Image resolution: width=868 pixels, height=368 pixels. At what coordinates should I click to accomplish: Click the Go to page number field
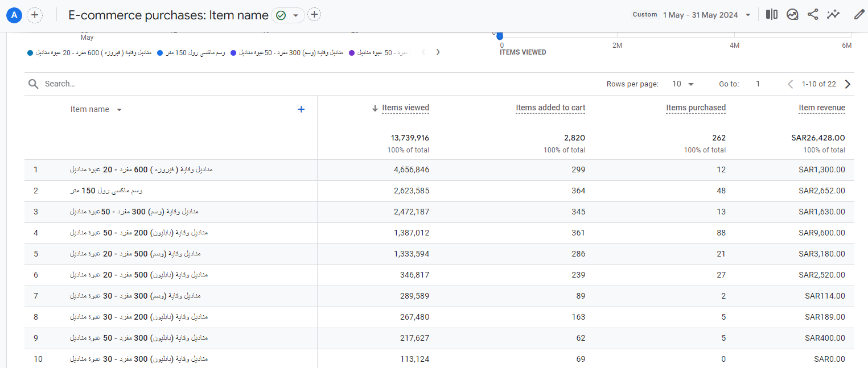click(758, 84)
